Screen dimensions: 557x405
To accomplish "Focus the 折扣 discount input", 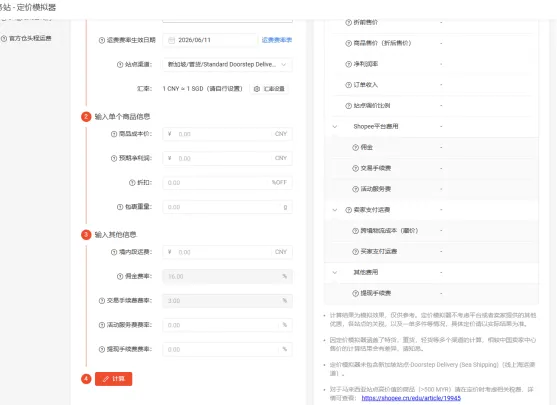I will point(227,183).
